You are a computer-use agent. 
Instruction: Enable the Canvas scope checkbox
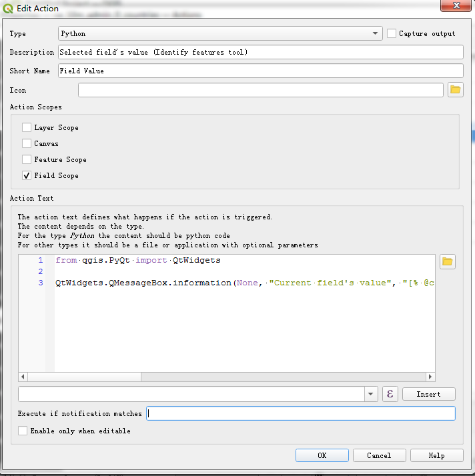[27, 143]
